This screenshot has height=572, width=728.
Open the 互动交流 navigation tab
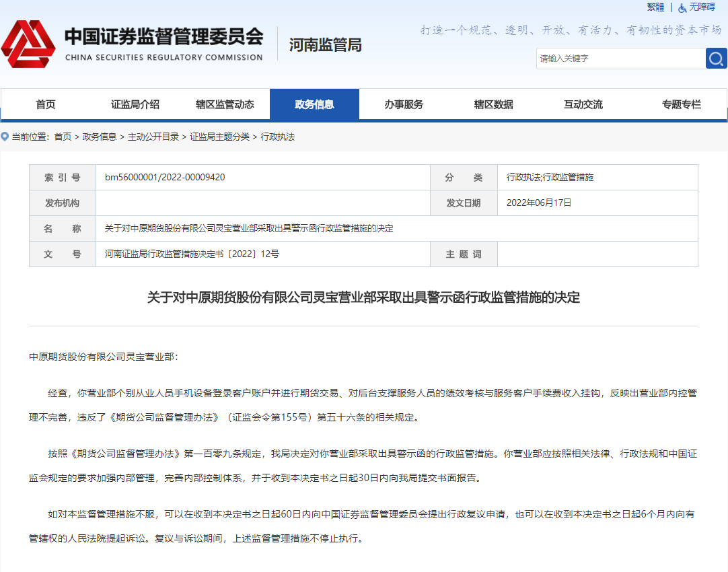(583, 104)
